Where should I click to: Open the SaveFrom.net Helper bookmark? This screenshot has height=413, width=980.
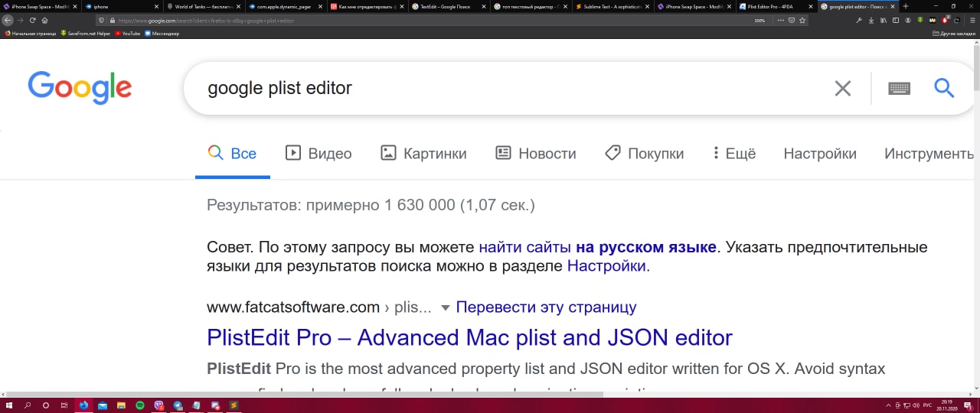[84, 34]
